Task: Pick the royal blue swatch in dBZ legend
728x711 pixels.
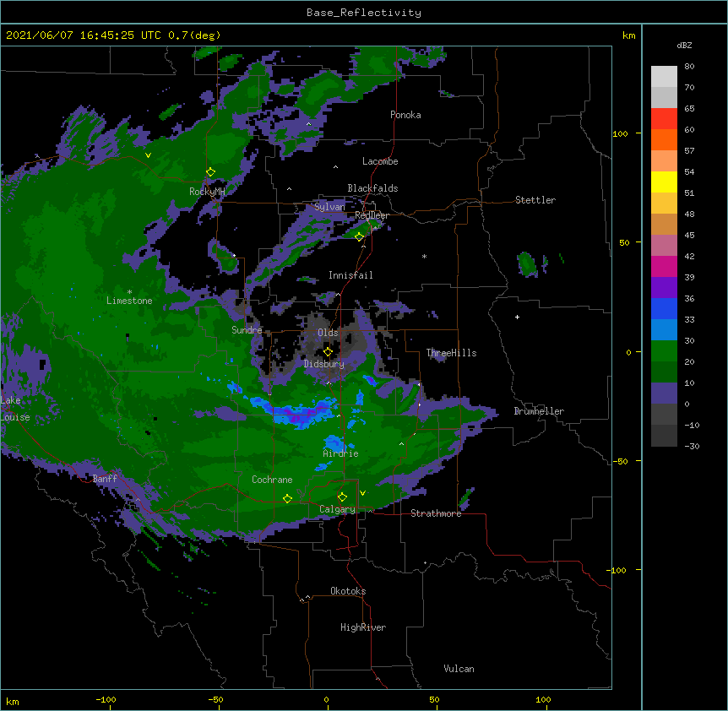Action: point(664,308)
